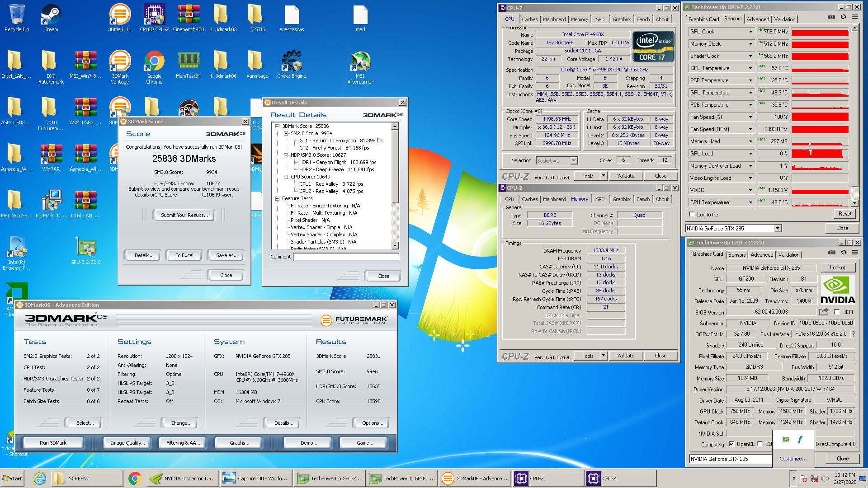Screen dimensions: 868x488
Task: Click Submit Your Results button
Action: pos(184,215)
